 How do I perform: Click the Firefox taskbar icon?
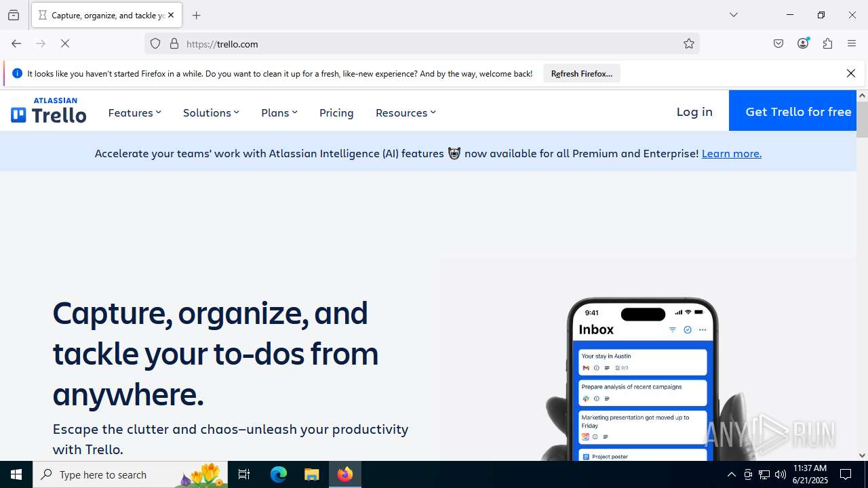pos(345,474)
